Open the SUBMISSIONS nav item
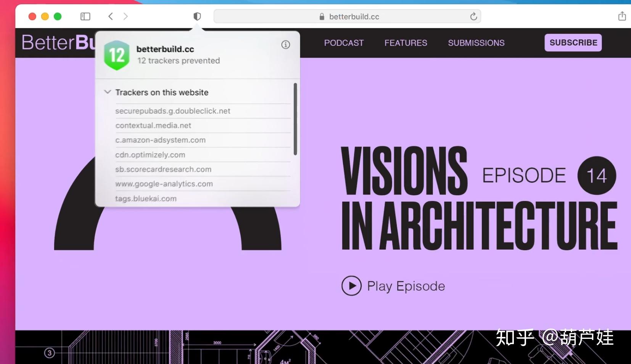 tap(476, 43)
